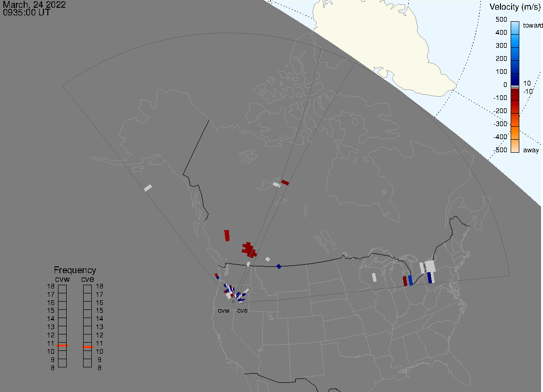Viewport: 543px width, 392px height.
Task: Click the "18" label left of the cvw frequency bar
Action: [51, 286]
